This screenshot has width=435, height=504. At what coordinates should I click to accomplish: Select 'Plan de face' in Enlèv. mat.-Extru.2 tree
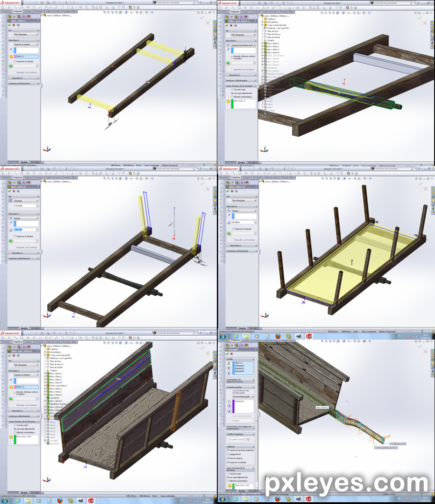click(273, 31)
